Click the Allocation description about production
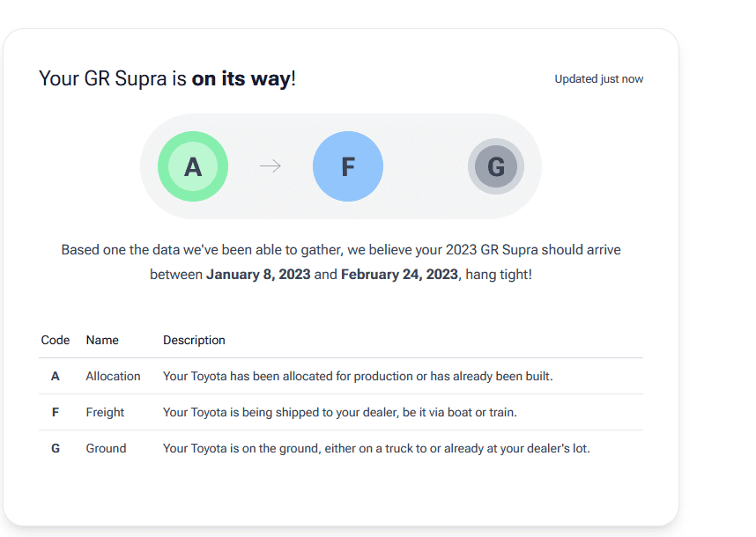The width and height of the screenshot is (756, 537). pyautogui.click(x=358, y=376)
